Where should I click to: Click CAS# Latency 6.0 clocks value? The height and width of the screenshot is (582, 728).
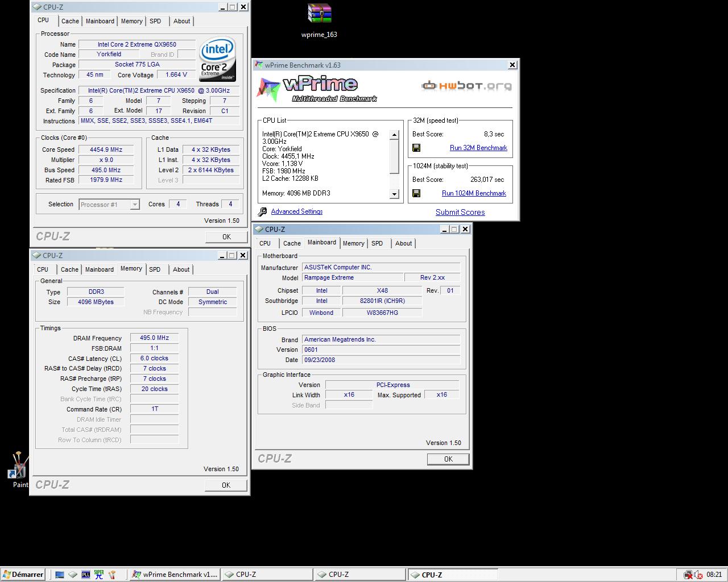(x=155, y=358)
